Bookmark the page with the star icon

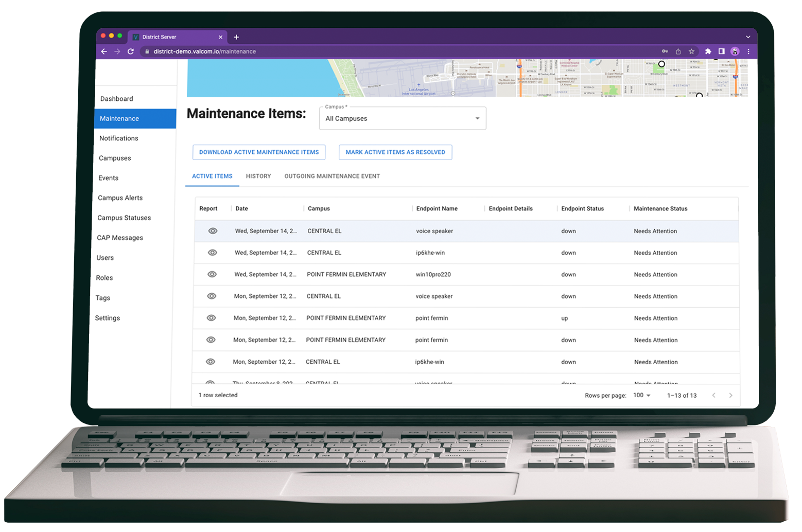click(692, 51)
